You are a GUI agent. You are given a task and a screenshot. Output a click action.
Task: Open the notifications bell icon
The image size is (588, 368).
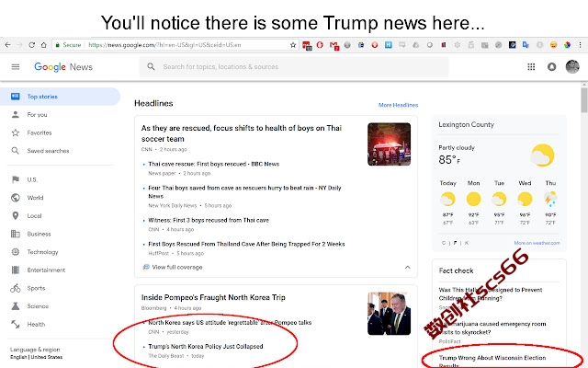551,67
